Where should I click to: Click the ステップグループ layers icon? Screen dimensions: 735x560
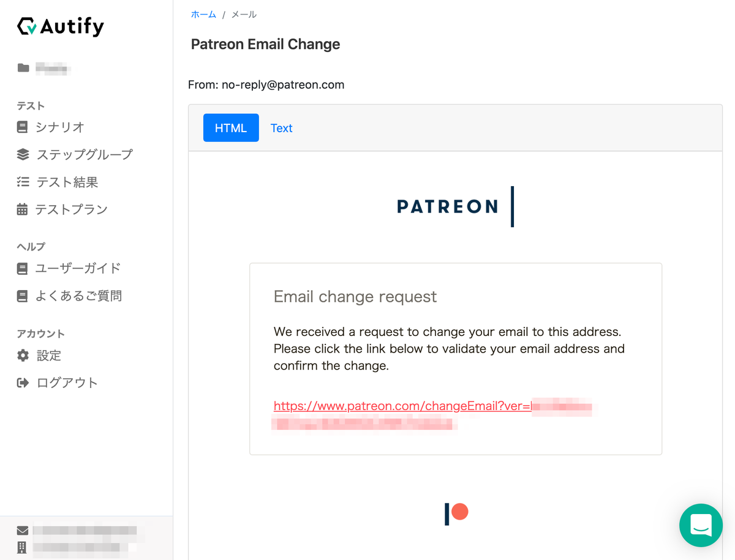[23, 154]
